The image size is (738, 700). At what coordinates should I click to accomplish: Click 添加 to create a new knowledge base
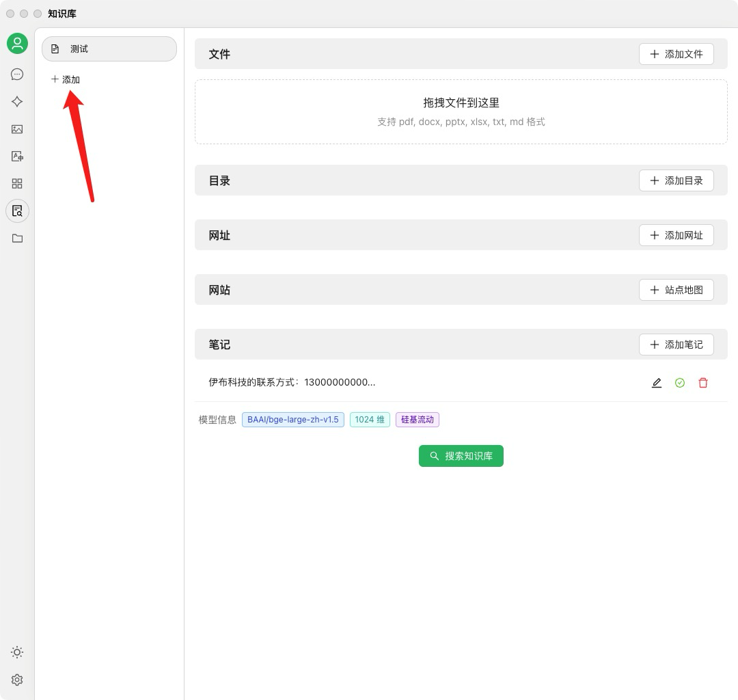[x=66, y=79]
